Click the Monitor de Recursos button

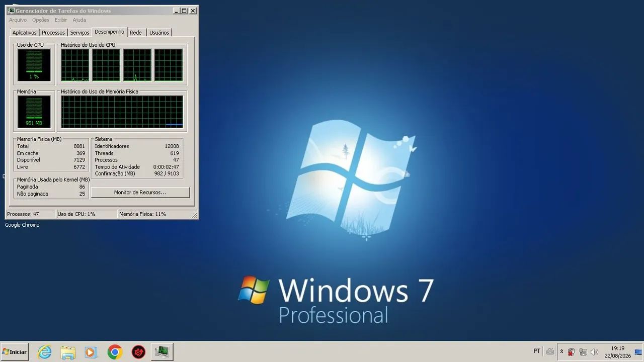140,193
